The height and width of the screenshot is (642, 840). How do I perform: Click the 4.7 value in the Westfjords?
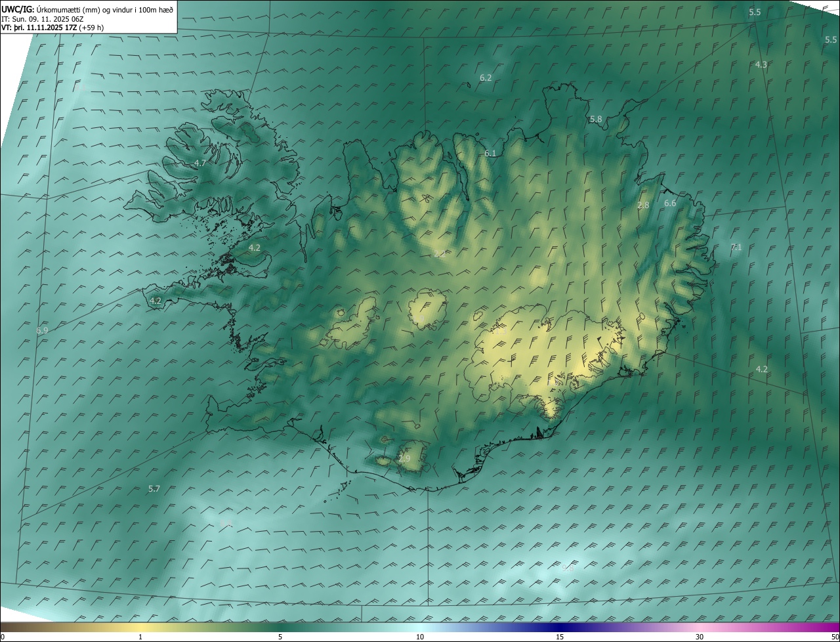coord(200,163)
